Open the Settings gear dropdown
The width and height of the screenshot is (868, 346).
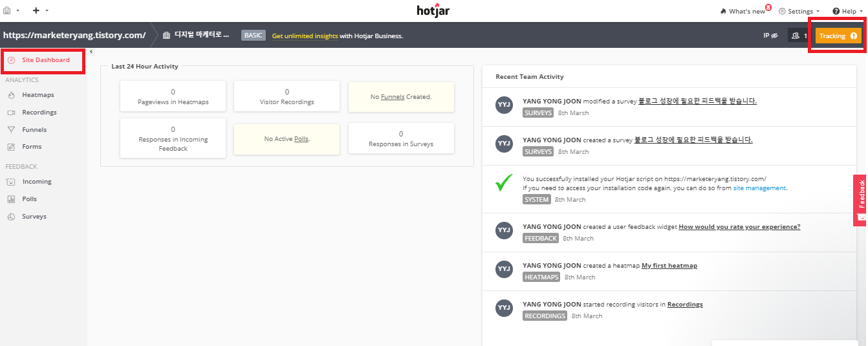(799, 11)
